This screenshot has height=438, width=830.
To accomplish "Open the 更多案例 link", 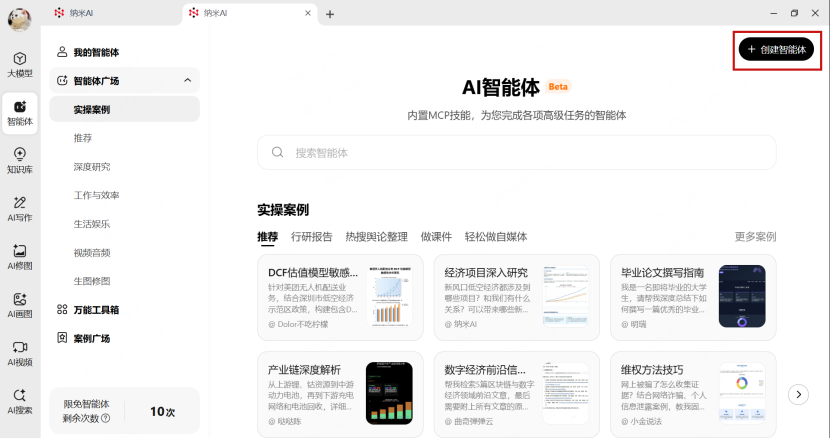I will (755, 237).
